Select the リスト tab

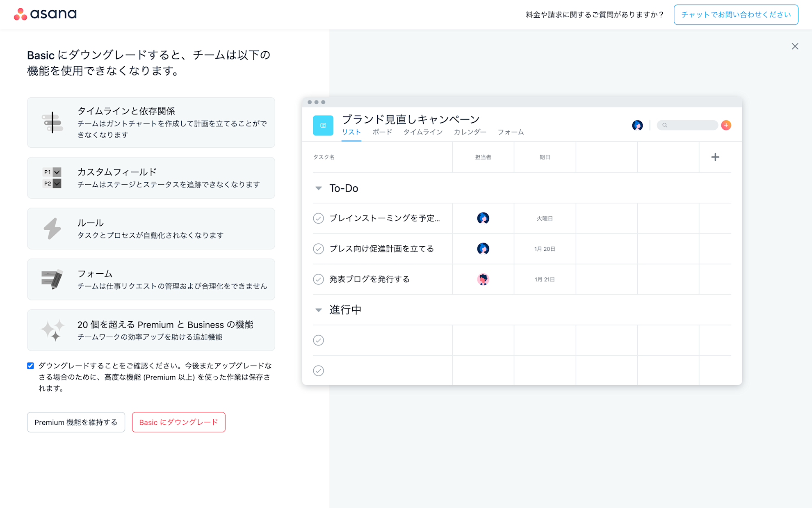(x=351, y=132)
